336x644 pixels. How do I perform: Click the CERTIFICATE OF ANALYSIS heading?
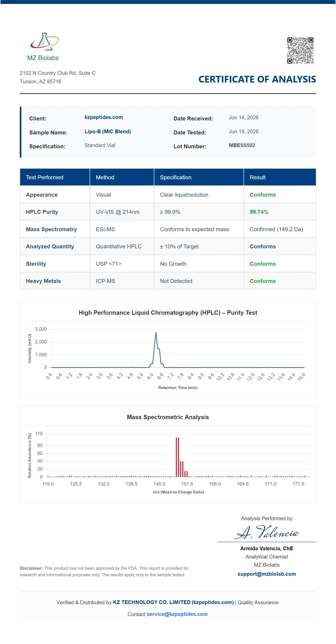tap(257, 79)
